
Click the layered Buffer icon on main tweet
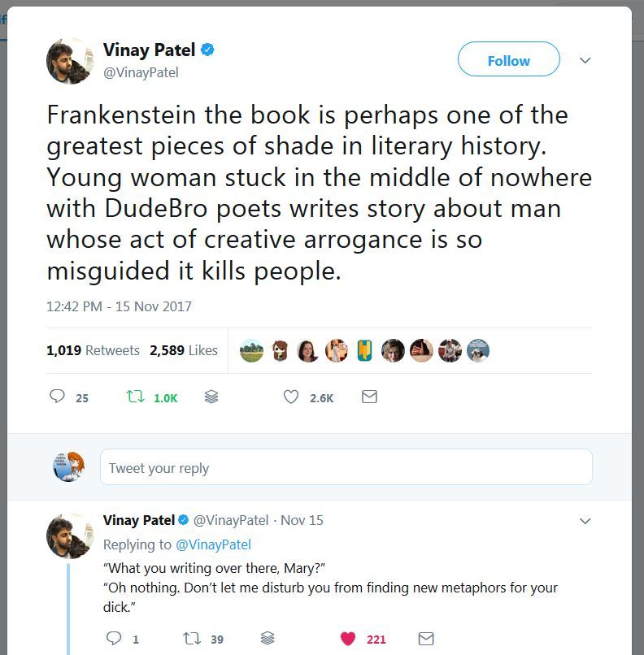click(211, 397)
